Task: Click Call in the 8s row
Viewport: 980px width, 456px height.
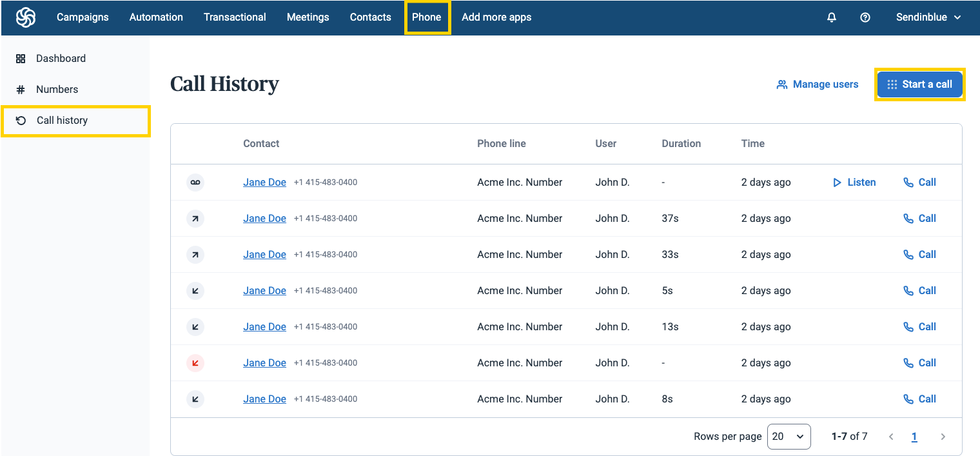Action: pos(919,399)
